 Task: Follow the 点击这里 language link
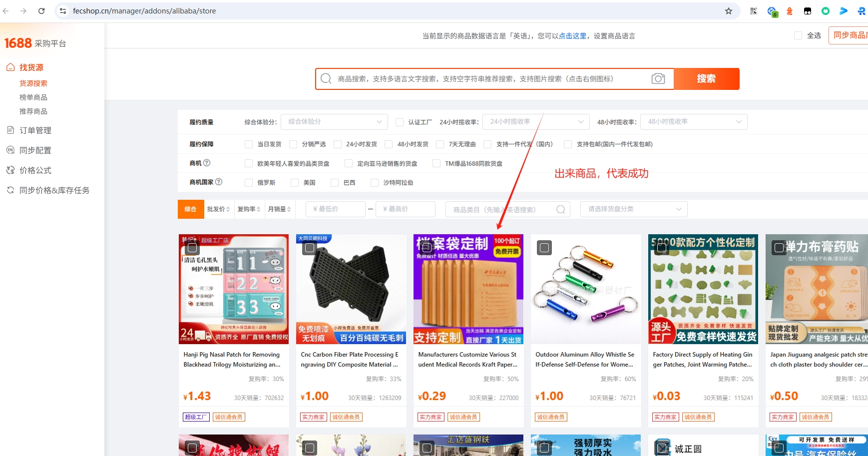pos(572,36)
